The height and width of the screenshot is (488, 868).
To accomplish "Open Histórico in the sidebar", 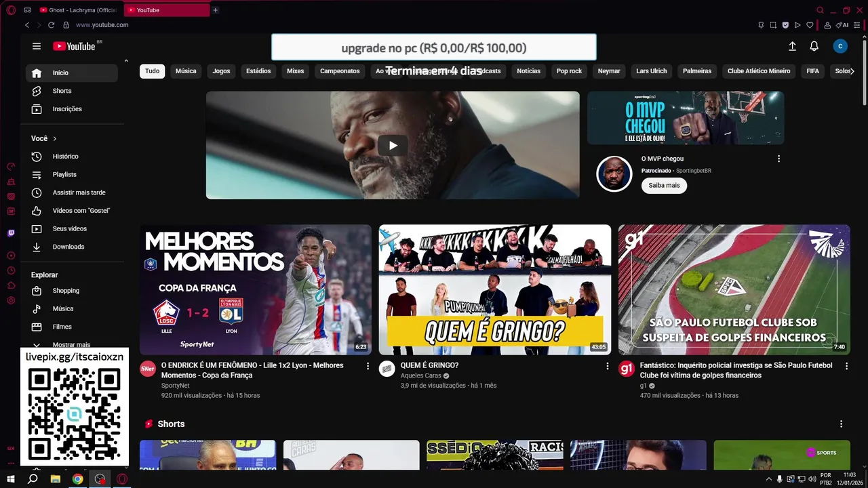I will tap(72, 157).
